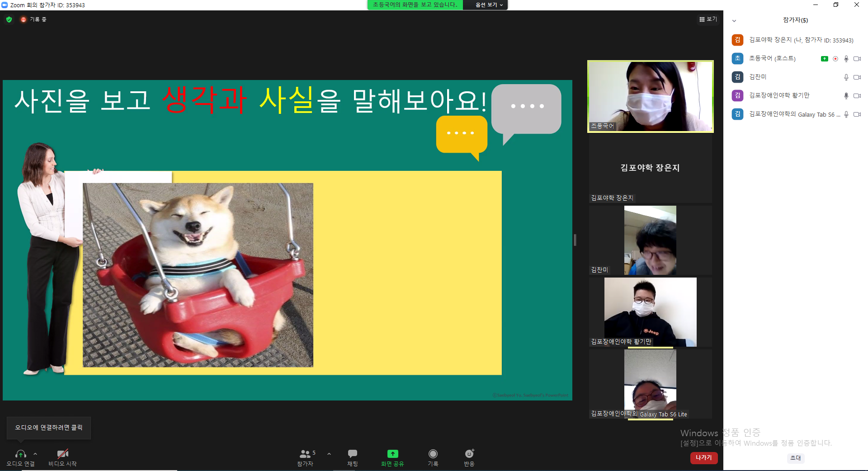This screenshot has width=868, height=471.
Task: Click the purple avatar of 황기만
Action: click(737, 95)
